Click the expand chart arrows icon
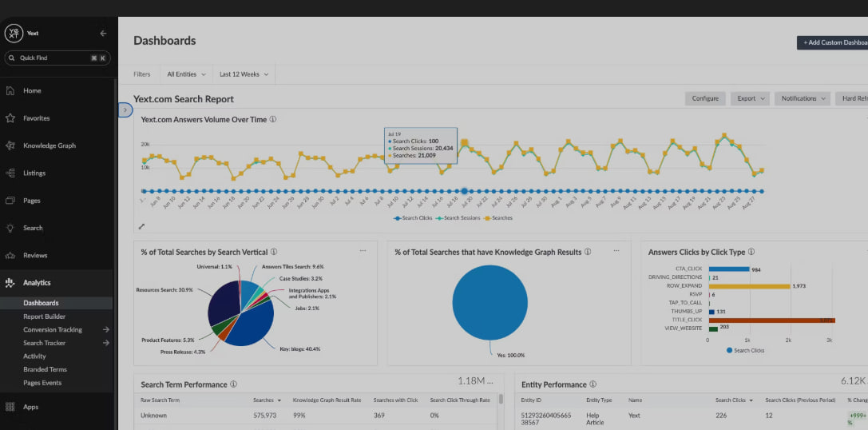The width and height of the screenshot is (868, 430). (x=141, y=226)
